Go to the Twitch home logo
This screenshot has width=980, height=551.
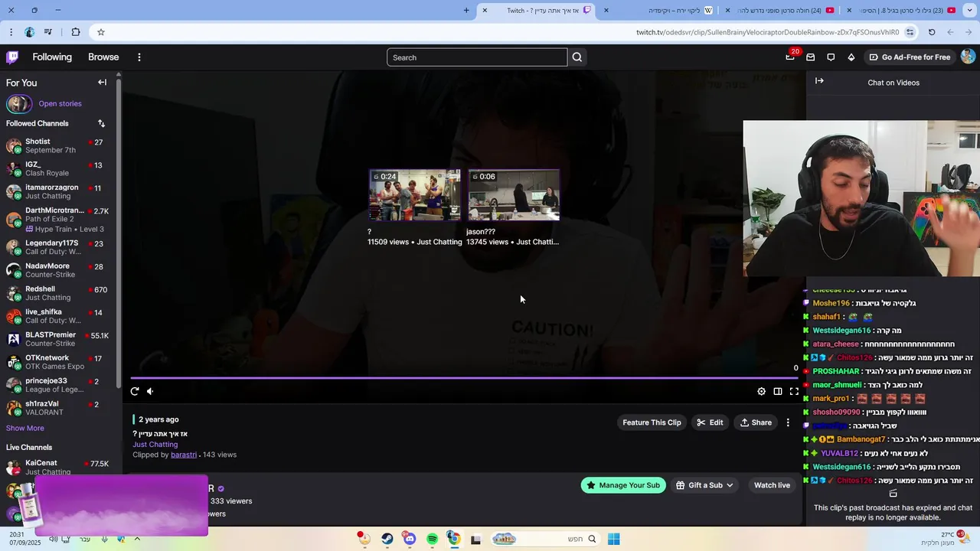click(x=12, y=57)
